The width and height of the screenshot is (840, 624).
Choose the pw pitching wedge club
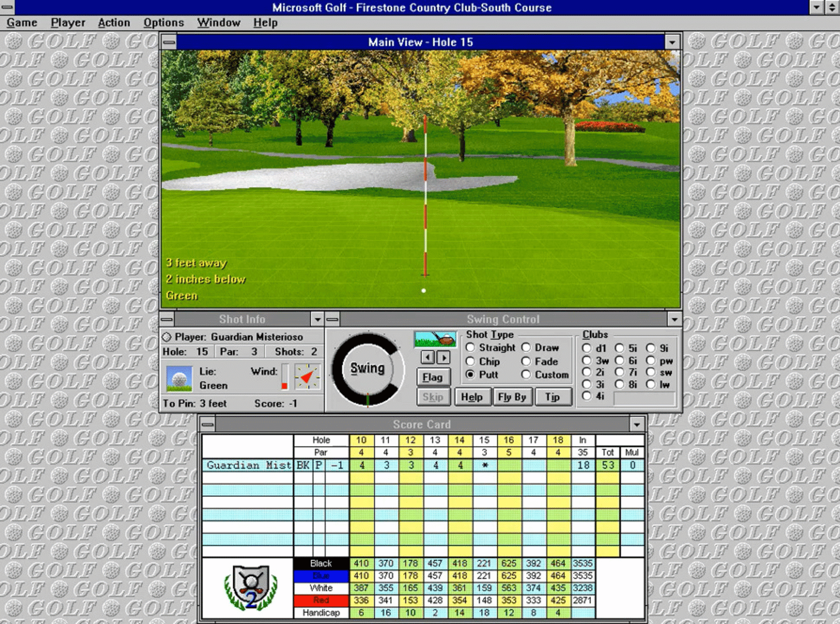pos(660,361)
